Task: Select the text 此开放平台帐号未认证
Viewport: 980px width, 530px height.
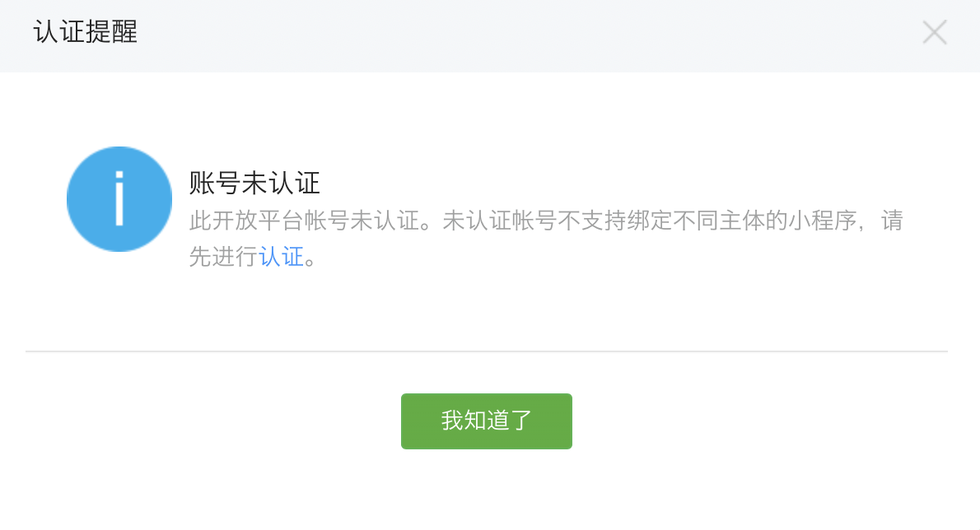Action: [305, 221]
